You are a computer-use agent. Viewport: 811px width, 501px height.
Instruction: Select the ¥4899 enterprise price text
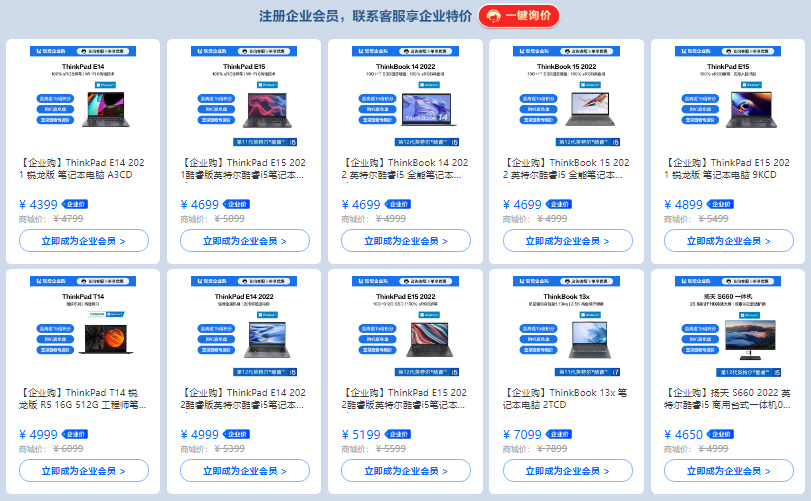tap(683, 205)
